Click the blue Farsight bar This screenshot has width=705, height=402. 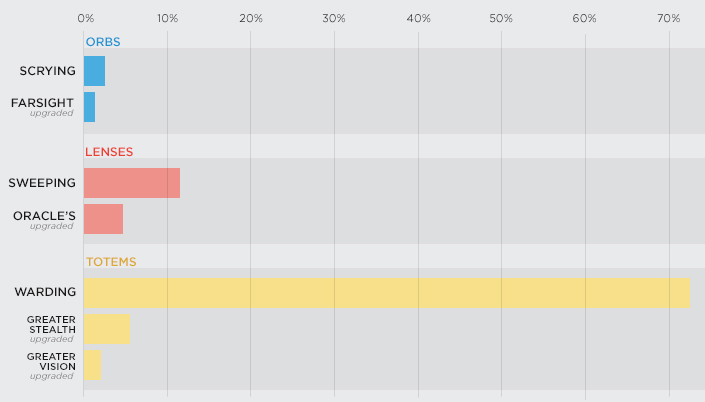(89, 107)
